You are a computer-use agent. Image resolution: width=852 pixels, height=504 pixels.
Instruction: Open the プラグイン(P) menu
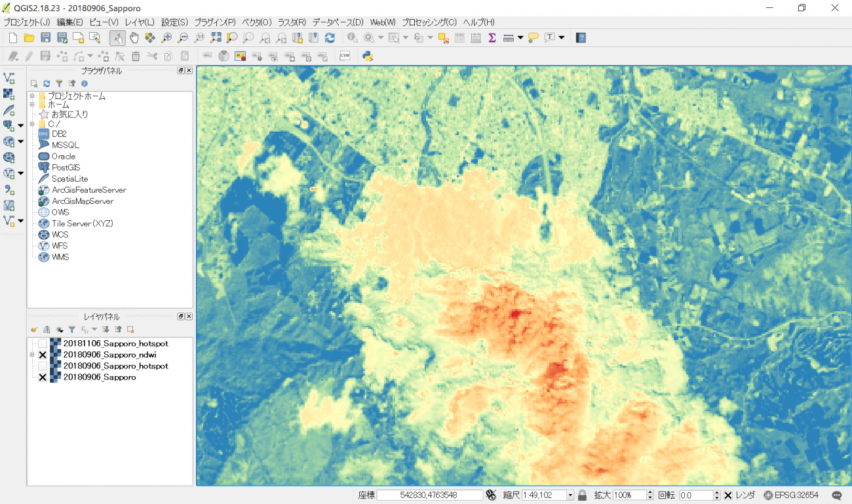[214, 22]
